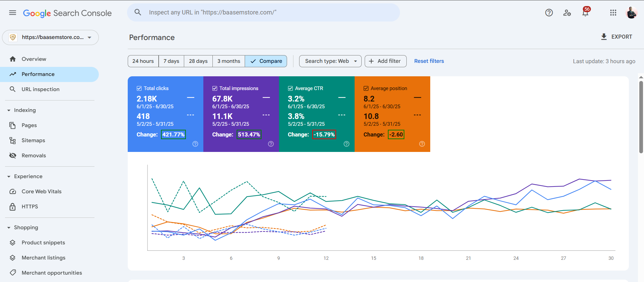This screenshot has height=282, width=644.
Task: Click the Compare date option
Action: (266, 61)
